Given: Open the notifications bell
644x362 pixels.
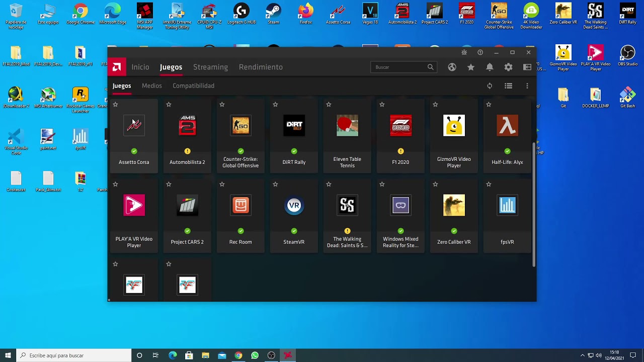Looking at the screenshot, I should click(x=490, y=67).
